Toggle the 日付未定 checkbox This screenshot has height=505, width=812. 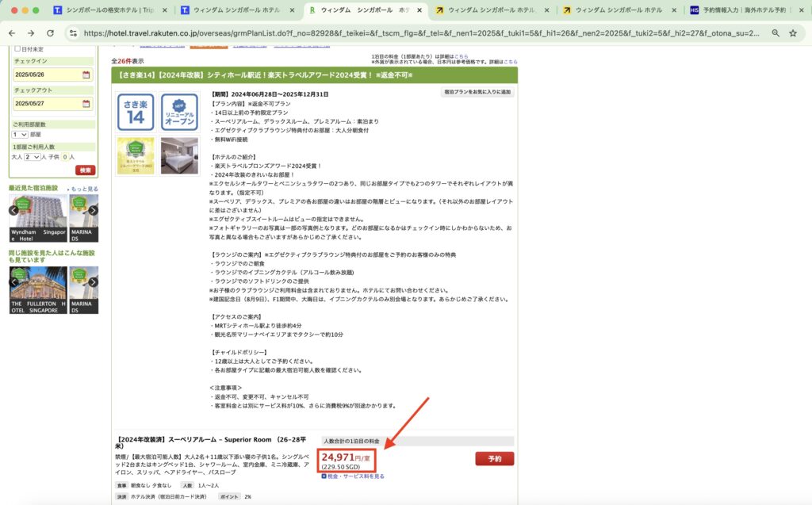pyautogui.click(x=17, y=48)
